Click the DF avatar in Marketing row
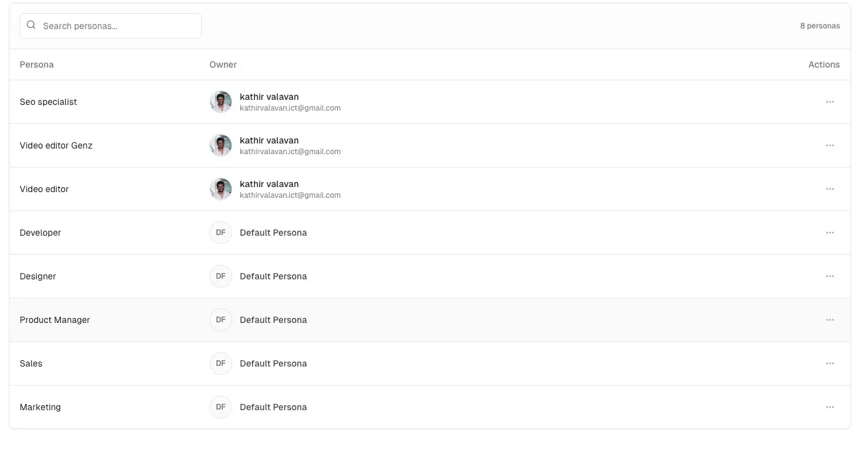Screen dimensions: 868x462 point(221,407)
